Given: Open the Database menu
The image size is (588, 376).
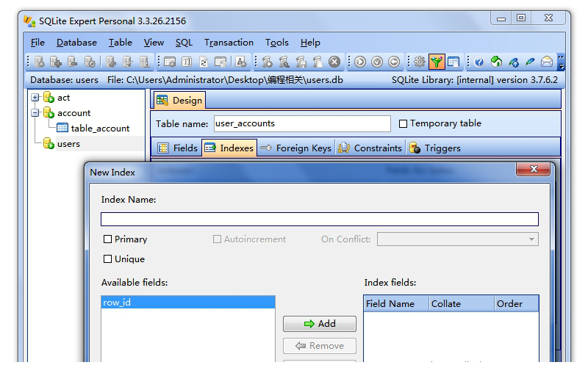Looking at the screenshot, I should [76, 43].
